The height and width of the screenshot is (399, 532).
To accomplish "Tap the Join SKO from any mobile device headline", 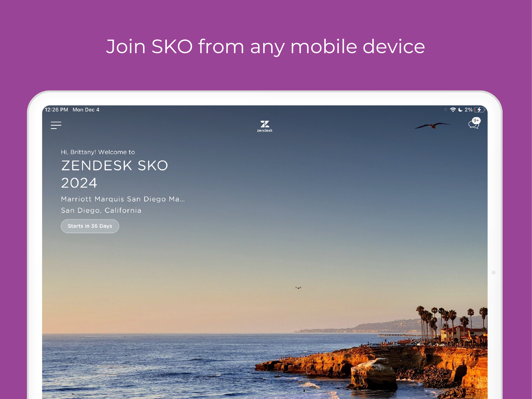I will click(266, 47).
